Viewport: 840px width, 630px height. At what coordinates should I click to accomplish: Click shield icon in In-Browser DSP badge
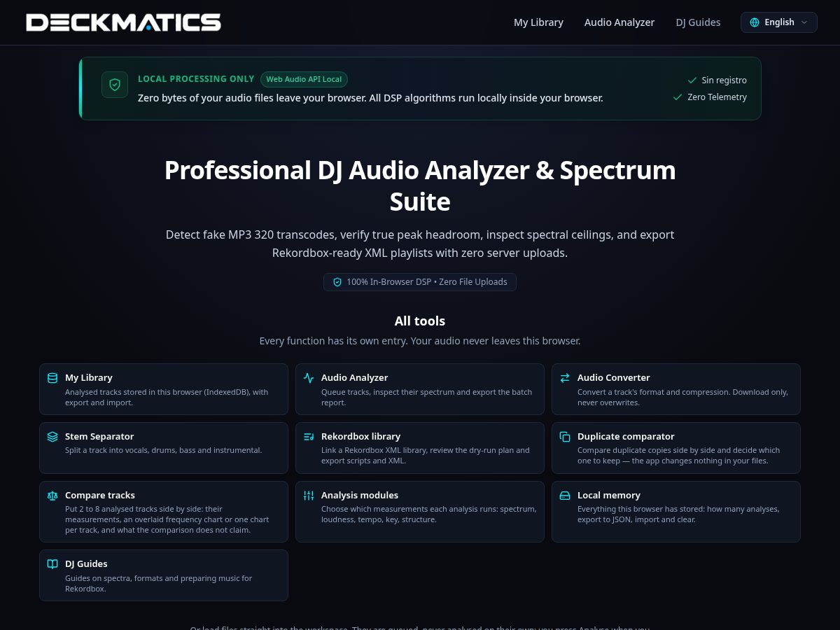(337, 282)
